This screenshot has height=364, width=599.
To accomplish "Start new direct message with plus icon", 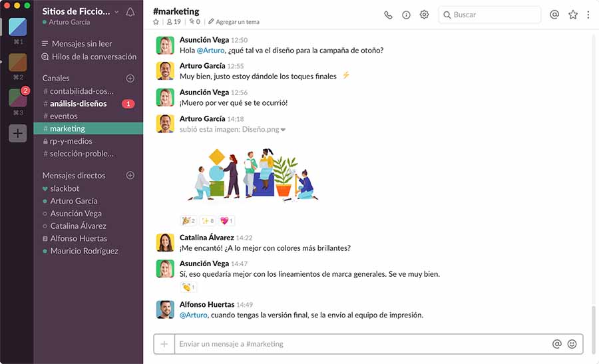I will [x=130, y=175].
